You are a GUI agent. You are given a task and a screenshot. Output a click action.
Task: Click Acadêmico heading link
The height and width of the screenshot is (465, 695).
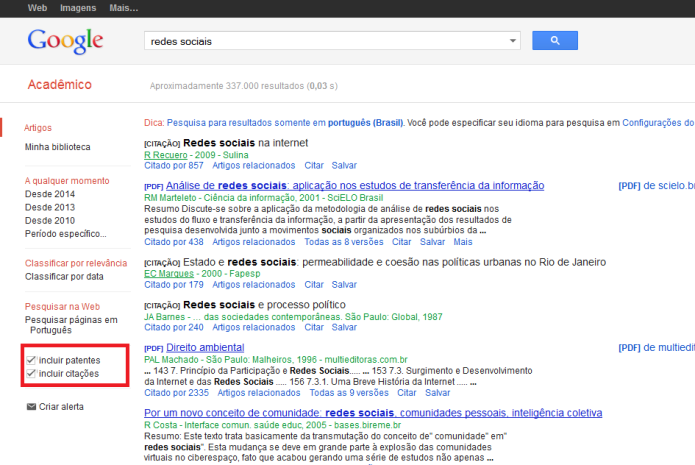(x=59, y=84)
